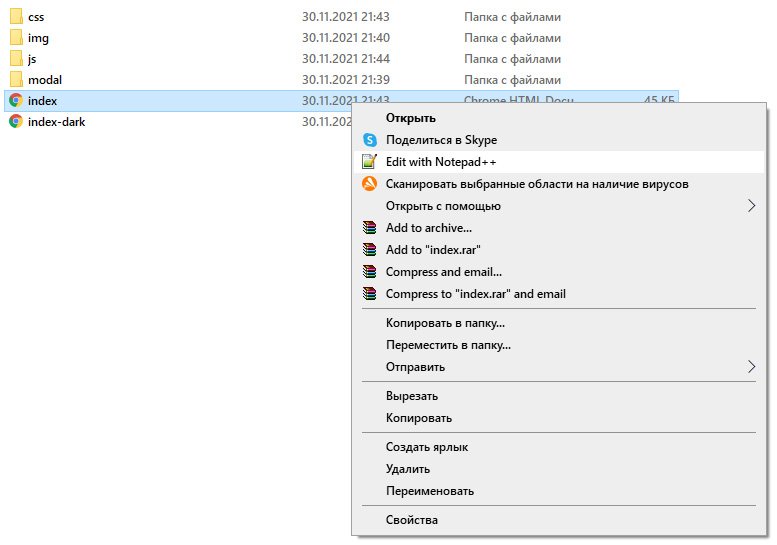This screenshot has height=545, width=777.
Task: Select Compress to "index.rar" and email
Action: coord(475,294)
